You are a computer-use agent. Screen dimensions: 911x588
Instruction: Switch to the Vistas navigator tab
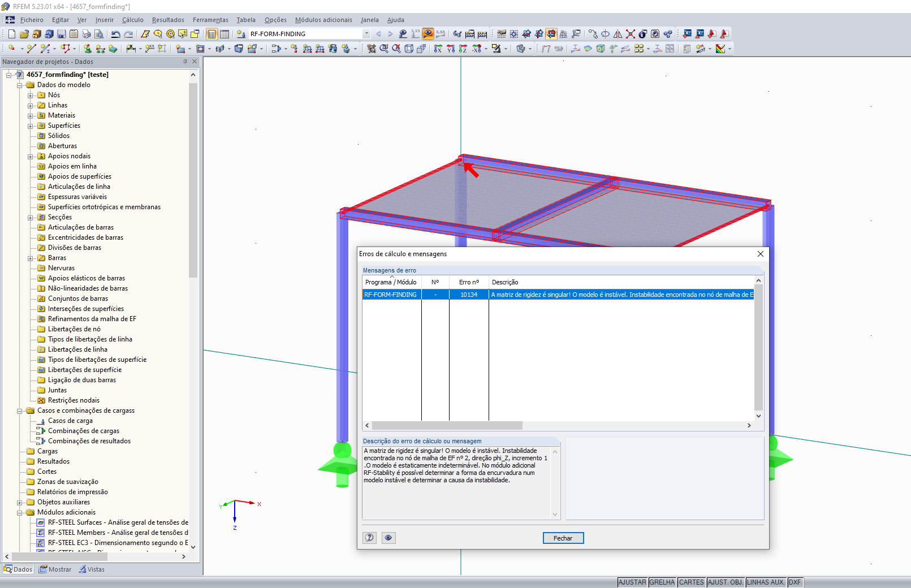point(92,569)
